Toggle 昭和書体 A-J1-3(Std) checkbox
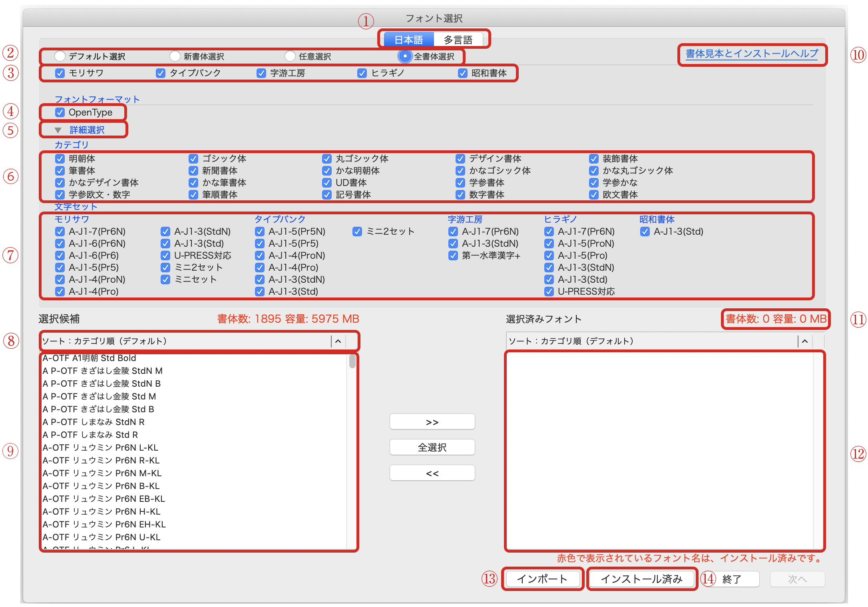Image resolution: width=868 pixels, height=607 pixels. coord(645,232)
